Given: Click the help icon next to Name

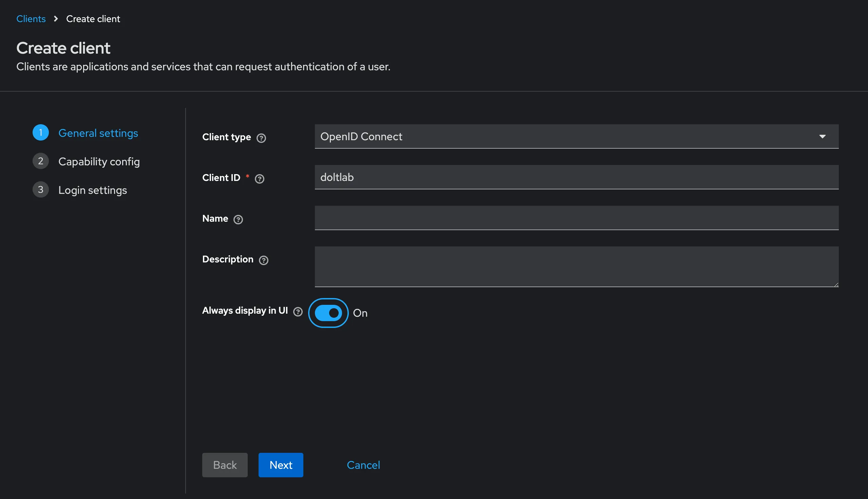Looking at the screenshot, I should pos(238,220).
